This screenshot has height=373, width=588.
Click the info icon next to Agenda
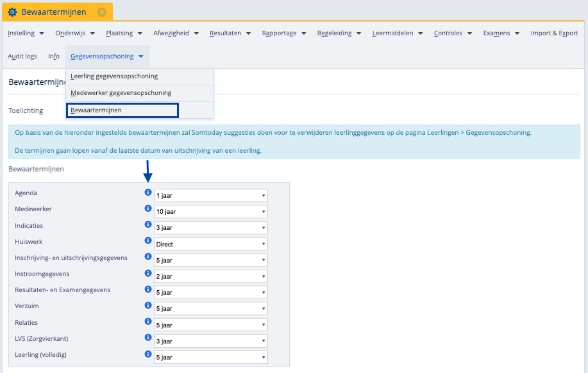pos(148,192)
